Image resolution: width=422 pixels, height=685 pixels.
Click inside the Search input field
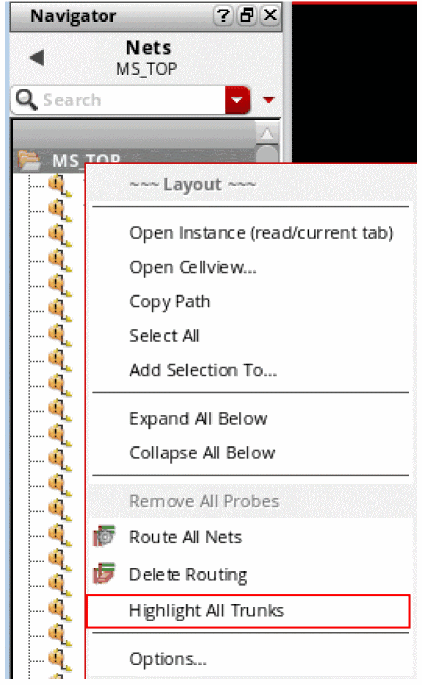[131, 100]
